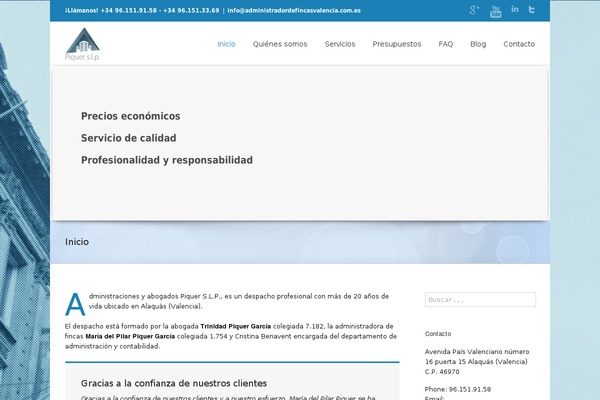Open the Twitter social icon
The width and height of the screenshot is (600, 400).
pyautogui.click(x=532, y=10)
